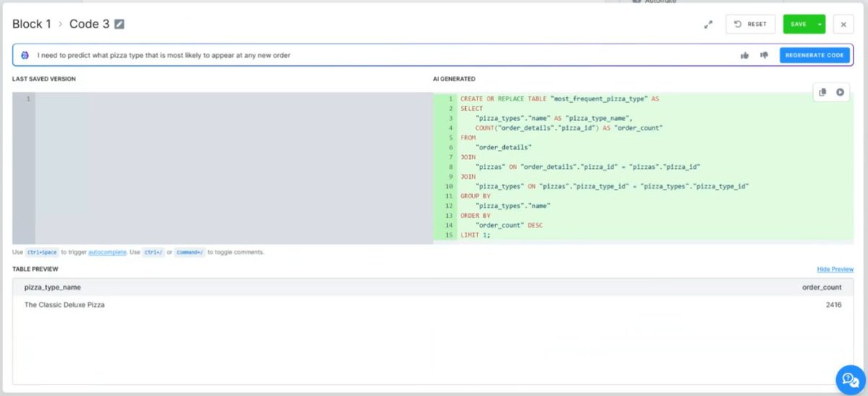Give thumbs up on generated code
This screenshot has height=396, width=868.
tap(744, 55)
